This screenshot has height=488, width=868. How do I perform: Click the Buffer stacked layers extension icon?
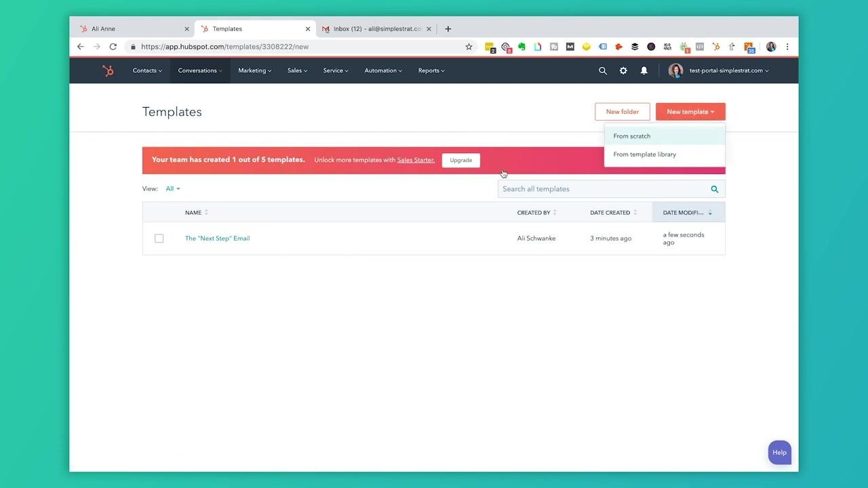coord(635,47)
